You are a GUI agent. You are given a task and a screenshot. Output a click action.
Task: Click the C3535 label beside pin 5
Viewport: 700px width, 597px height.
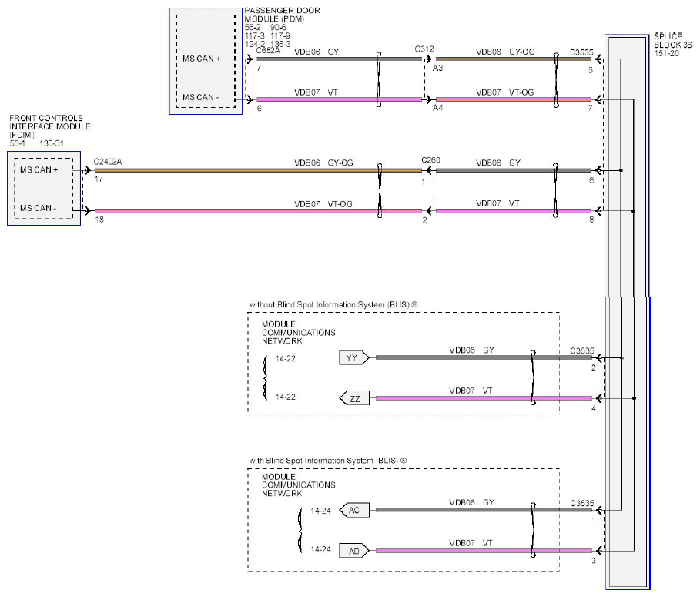[x=581, y=52]
